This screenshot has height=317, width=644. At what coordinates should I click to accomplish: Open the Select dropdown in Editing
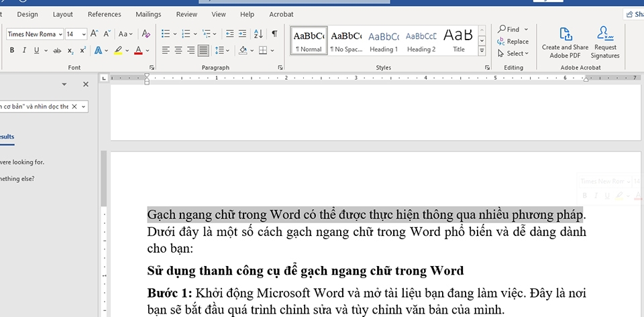pyautogui.click(x=513, y=54)
